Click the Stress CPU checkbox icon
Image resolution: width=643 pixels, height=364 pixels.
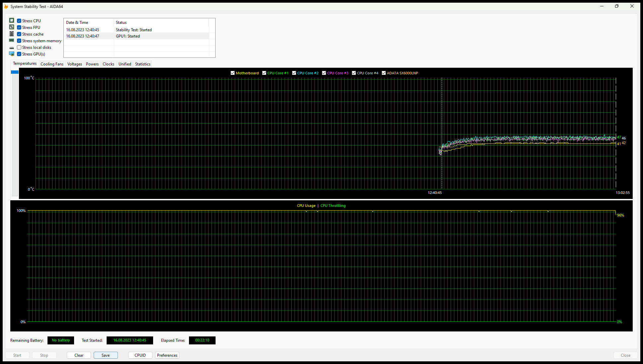tap(19, 21)
